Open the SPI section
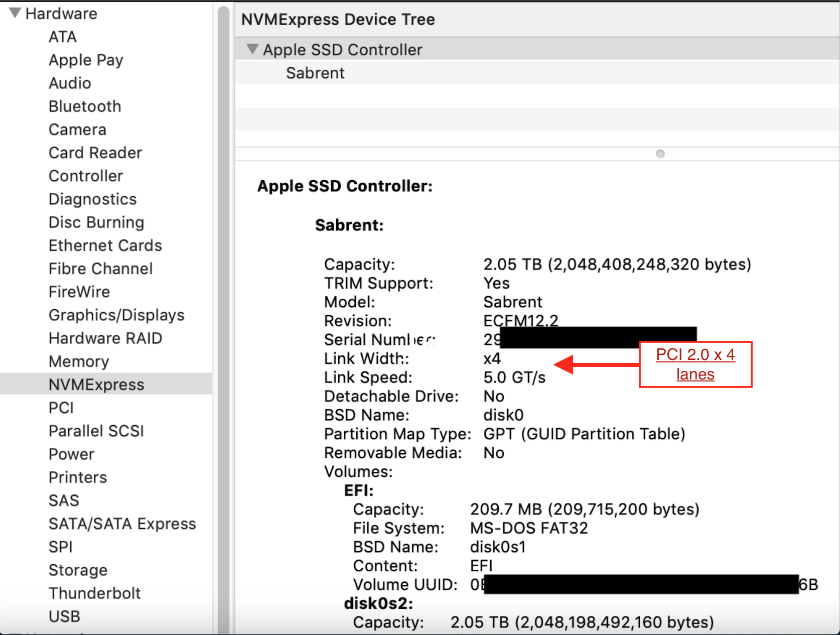The image size is (840, 635). (x=61, y=547)
